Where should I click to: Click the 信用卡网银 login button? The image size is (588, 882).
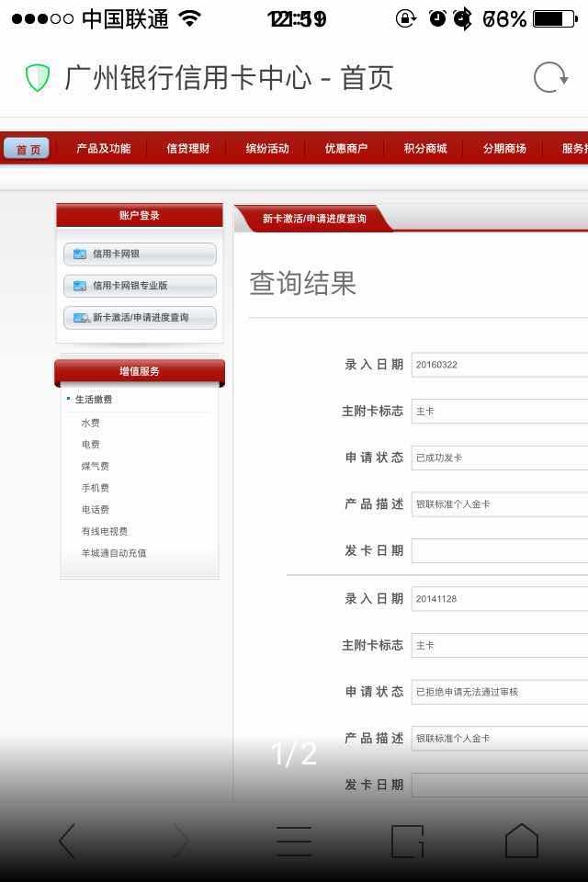point(140,254)
